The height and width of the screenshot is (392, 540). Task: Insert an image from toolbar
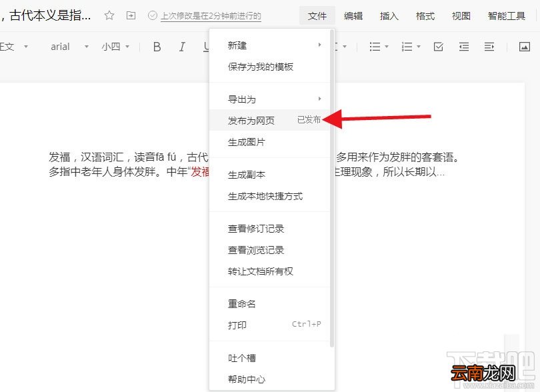point(525,47)
